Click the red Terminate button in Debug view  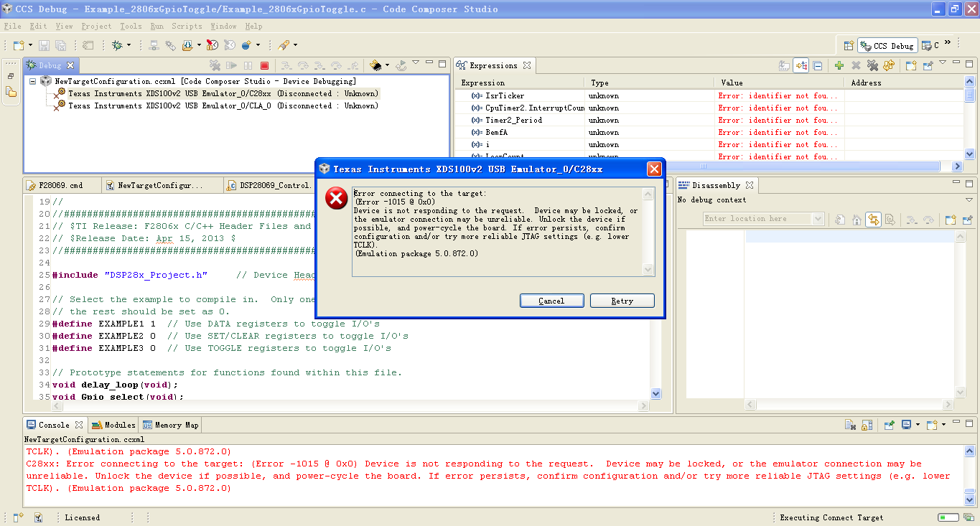pyautogui.click(x=264, y=65)
